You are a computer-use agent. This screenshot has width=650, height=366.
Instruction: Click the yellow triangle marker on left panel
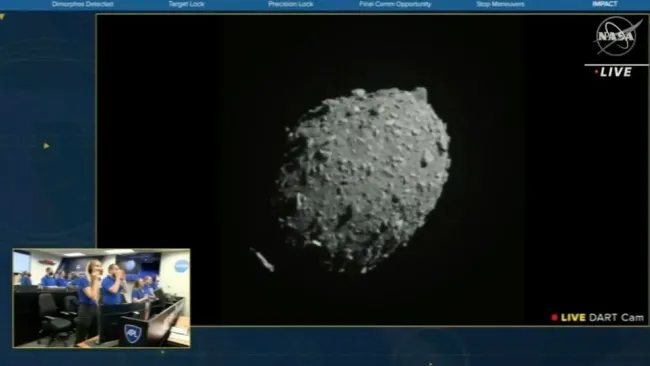point(46,146)
